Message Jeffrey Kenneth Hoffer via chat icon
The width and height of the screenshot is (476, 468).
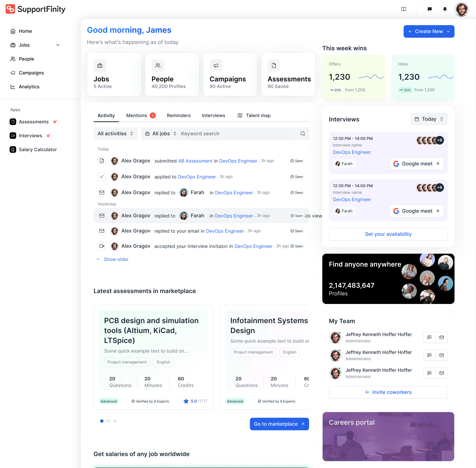tap(429, 337)
